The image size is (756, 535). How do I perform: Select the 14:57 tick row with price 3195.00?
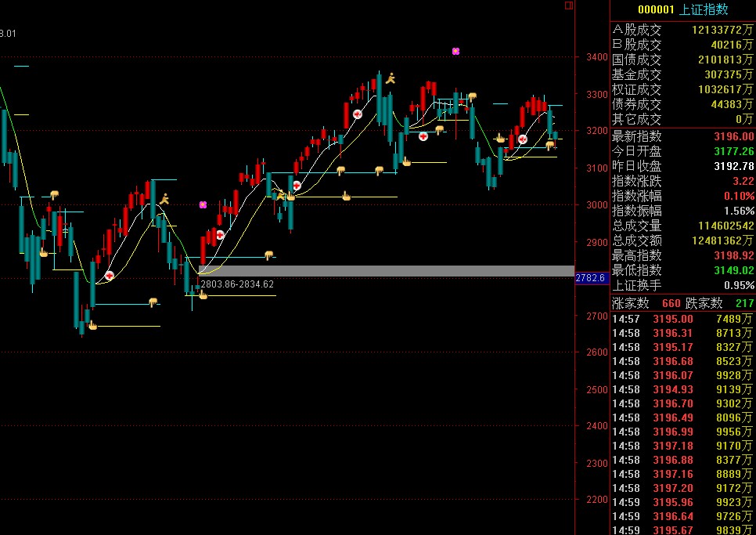tap(682, 319)
